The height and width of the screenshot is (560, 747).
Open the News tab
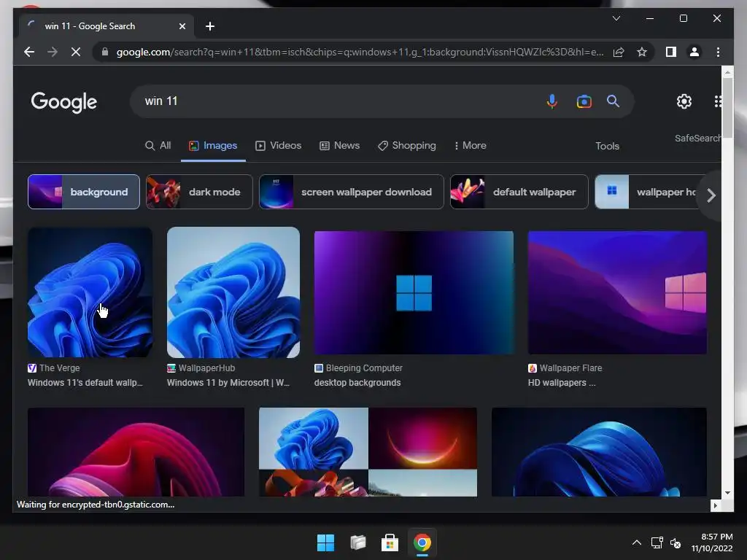click(339, 146)
